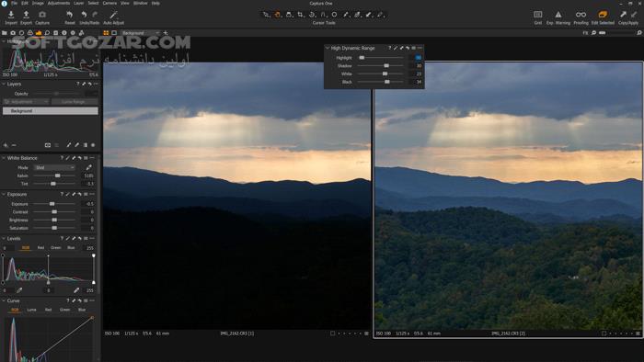This screenshot has width=644, height=362.
Task: Click the Grid icon
Action: pos(537,15)
